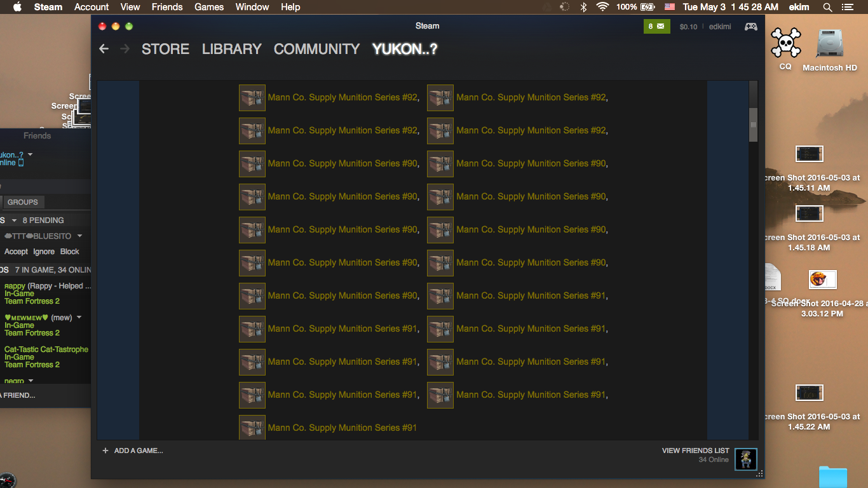The width and height of the screenshot is (868, 488).
Task: Accept the pending friend request
Action: pyautogui.click(x=16, y=252)
